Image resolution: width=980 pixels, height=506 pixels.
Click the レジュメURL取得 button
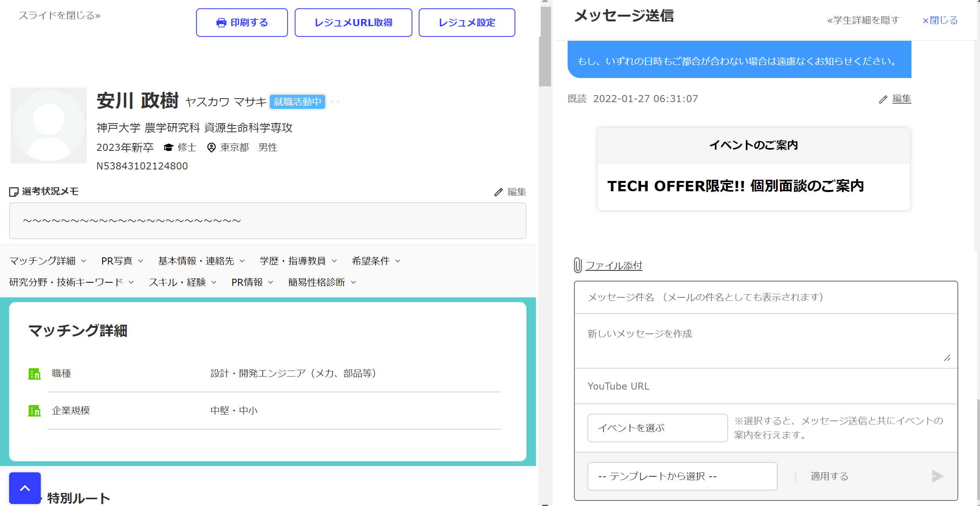pos(353,23)
